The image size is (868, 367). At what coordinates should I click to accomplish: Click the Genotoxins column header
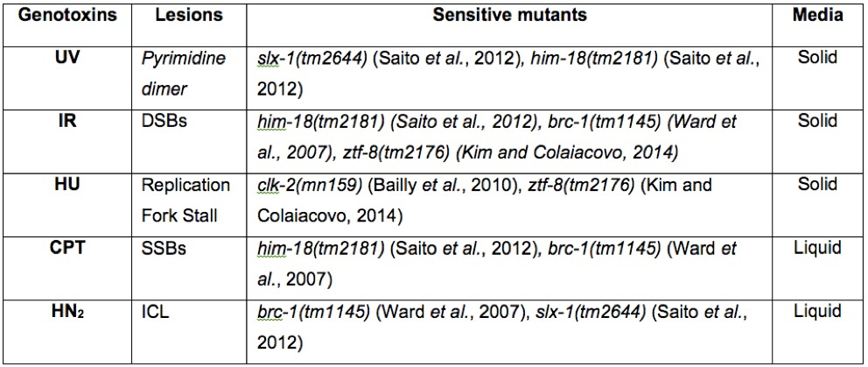pyautogui.click(x=66, y=16)
